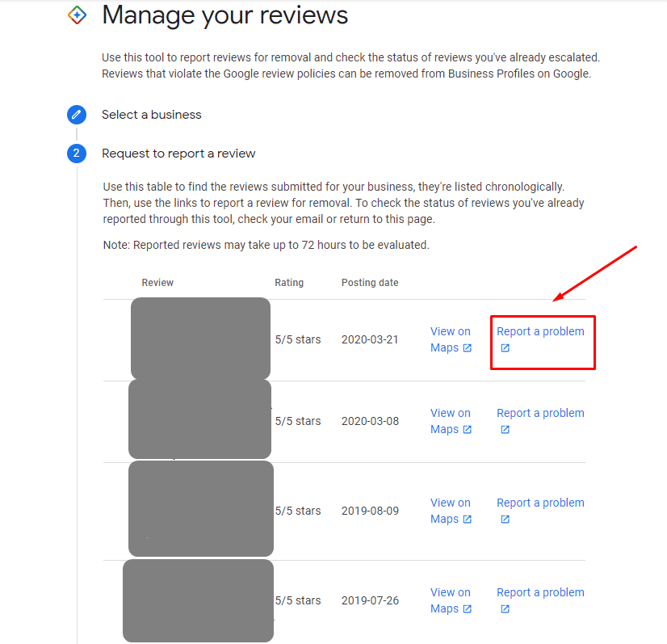Open View on Maps for the 2020-03-21 review
The height and width of the screenshot is (644, 667).
(x=450, y=332)
